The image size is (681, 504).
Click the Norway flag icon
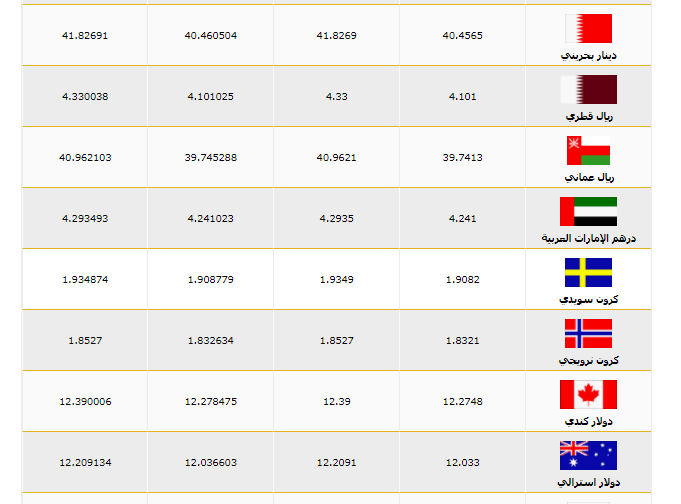click(x=588, y=334)
